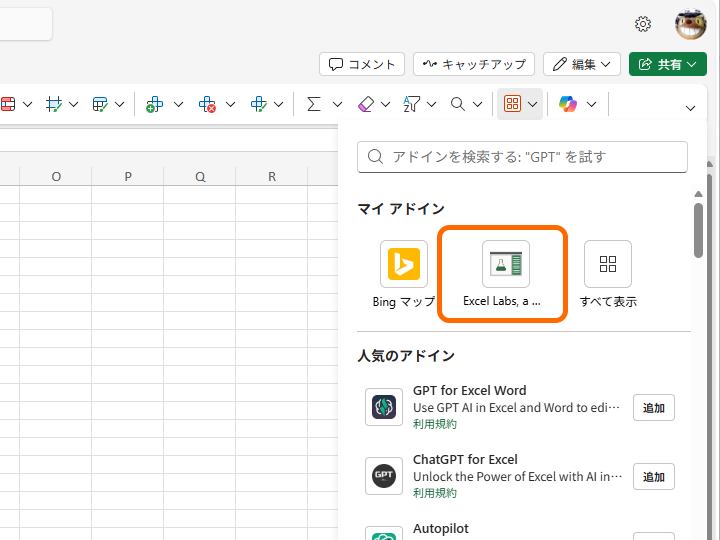Click the format cells icon
The width and height of the screenshot is (720, 540).
pos(259,104)
